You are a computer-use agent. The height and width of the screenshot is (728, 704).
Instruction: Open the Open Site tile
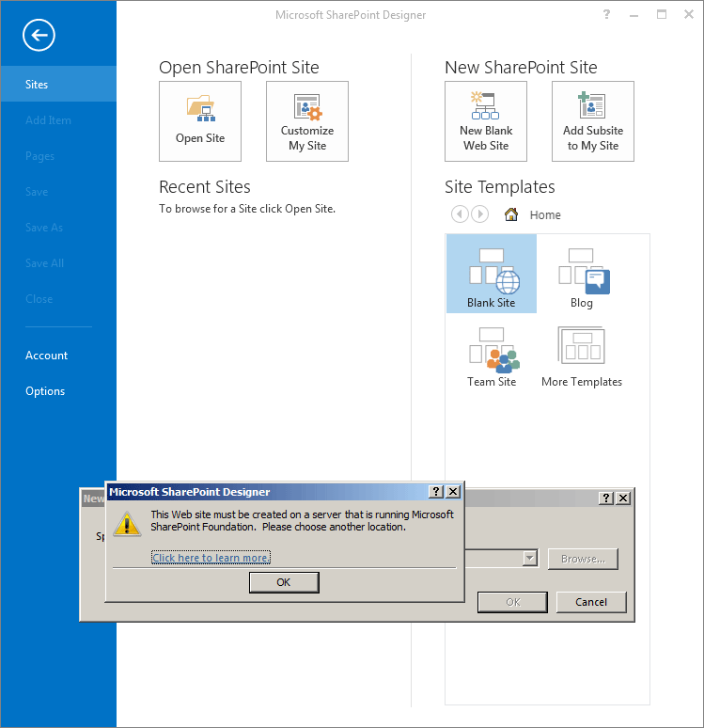point(200,121)
